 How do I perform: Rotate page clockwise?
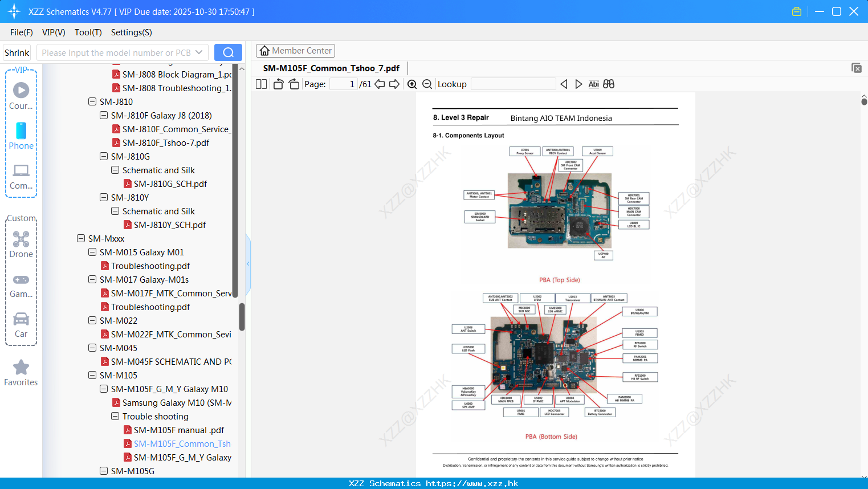[294, 84]
